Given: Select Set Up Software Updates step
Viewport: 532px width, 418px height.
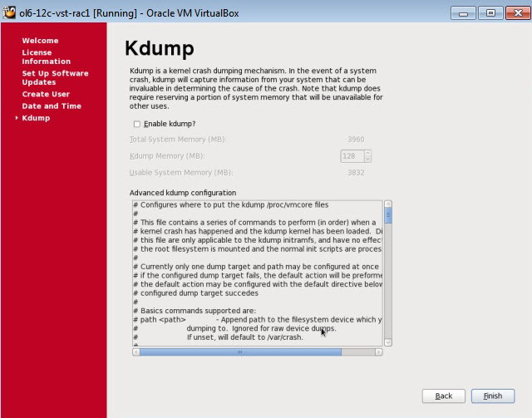Looking at the screenshot, I should click(x=55, y=77).
